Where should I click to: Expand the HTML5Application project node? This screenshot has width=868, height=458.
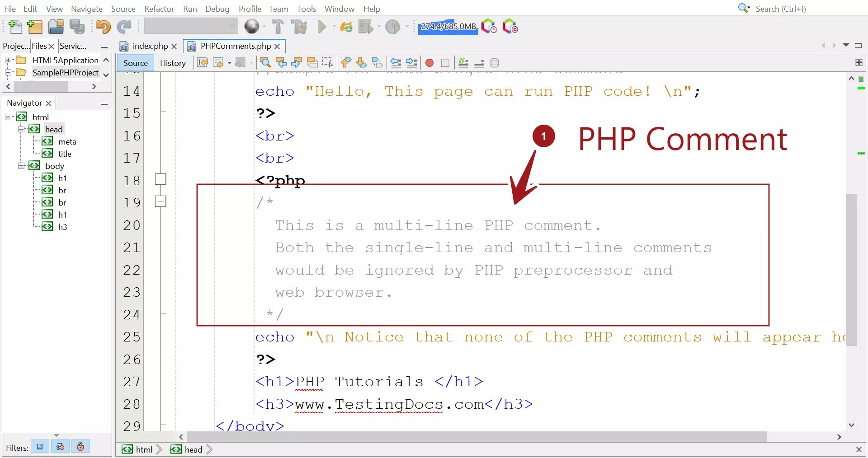tap(7, 60)
